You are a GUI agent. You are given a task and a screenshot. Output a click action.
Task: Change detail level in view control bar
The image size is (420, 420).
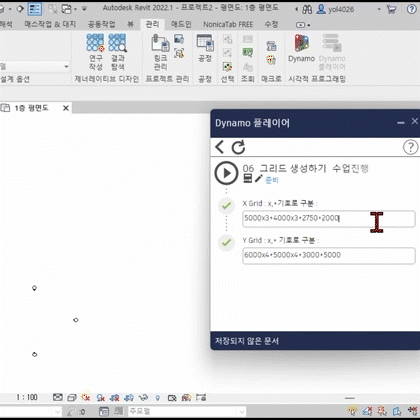(58, 397)
